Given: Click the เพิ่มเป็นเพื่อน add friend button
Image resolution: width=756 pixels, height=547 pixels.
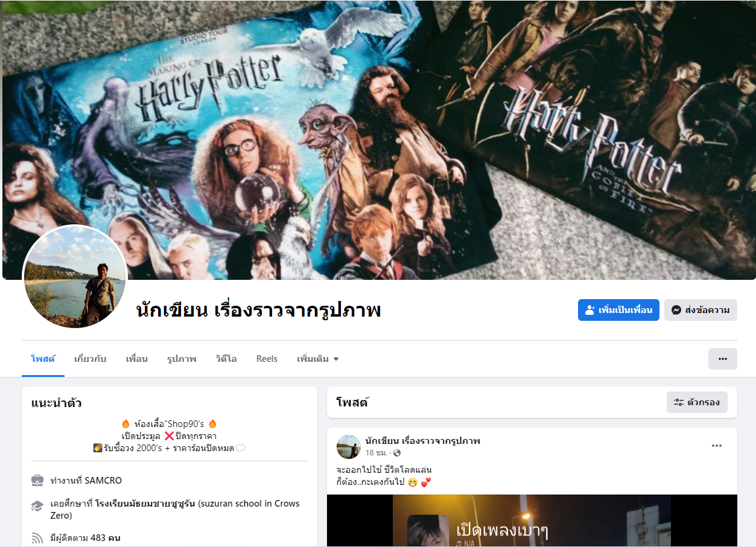Looking at the screenshot, I should tap(618, 310).
